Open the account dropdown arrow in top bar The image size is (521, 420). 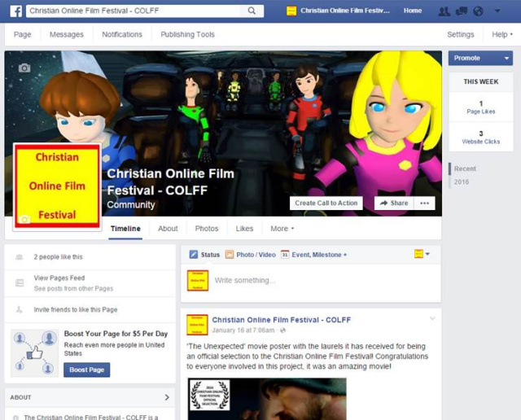497,11
